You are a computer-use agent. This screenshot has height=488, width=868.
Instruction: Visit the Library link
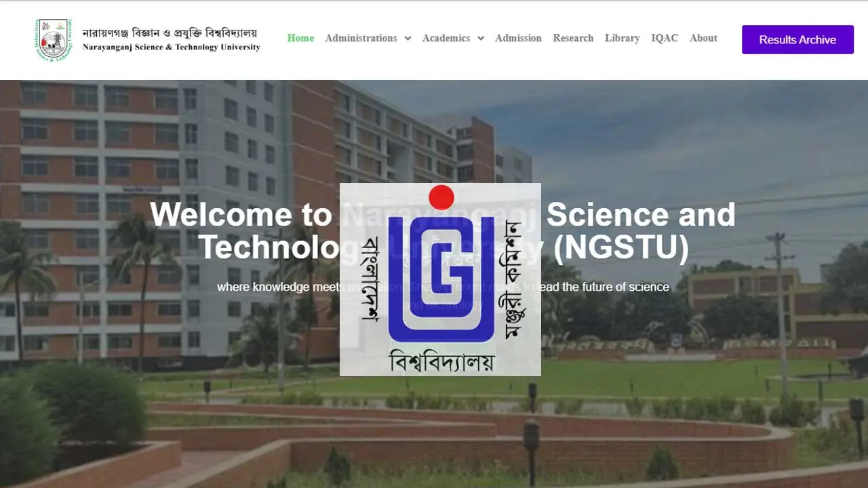pyautogui.click(x=623, y=38)
